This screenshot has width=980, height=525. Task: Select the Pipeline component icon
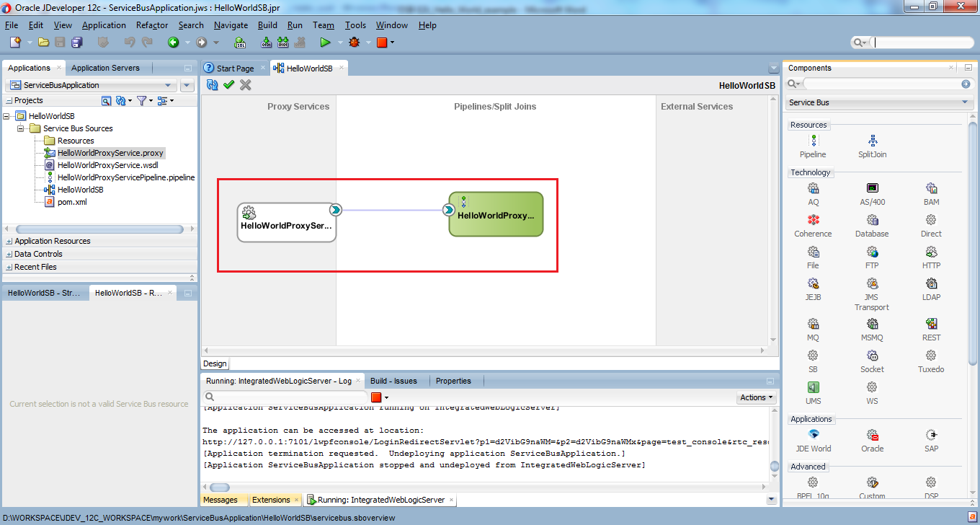tap(813, 141)
